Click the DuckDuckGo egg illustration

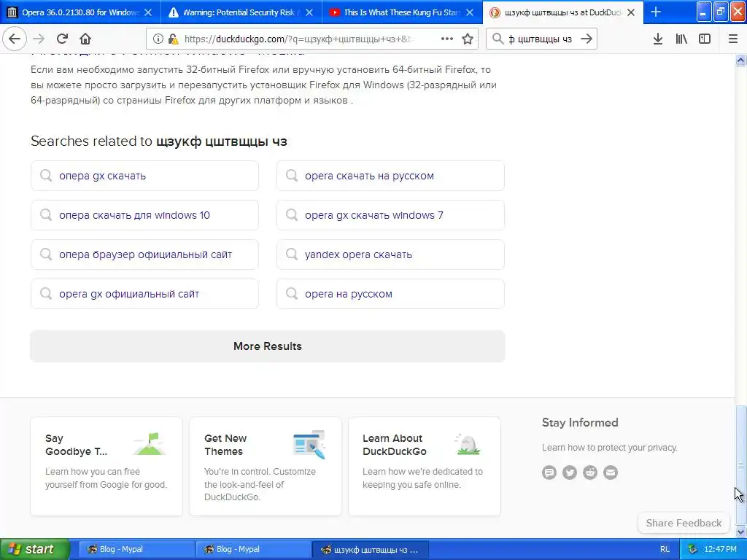click(468, 444)
